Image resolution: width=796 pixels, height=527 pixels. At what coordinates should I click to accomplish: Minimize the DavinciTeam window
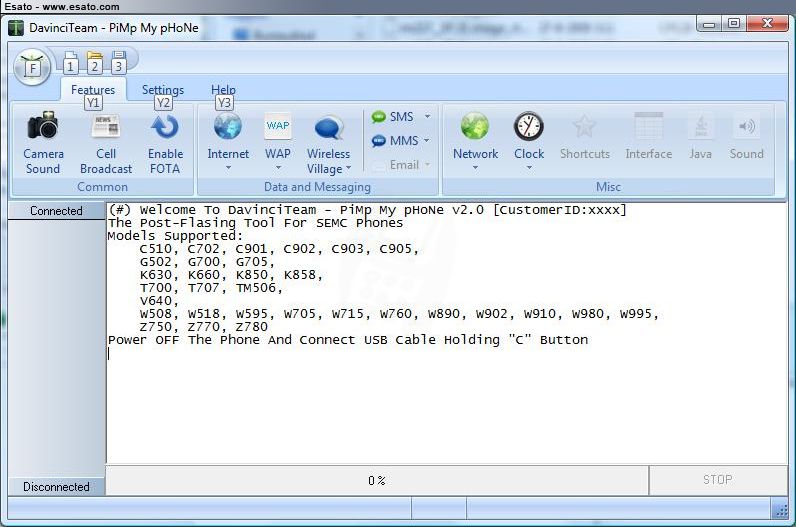click(x=709, y=23)
